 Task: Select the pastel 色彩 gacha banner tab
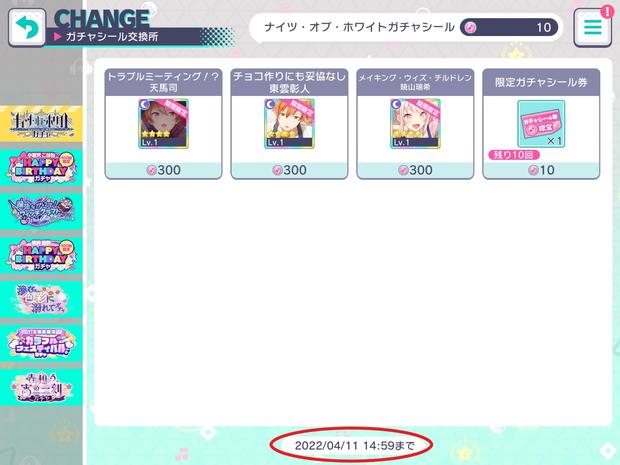[x=41, y=299]
